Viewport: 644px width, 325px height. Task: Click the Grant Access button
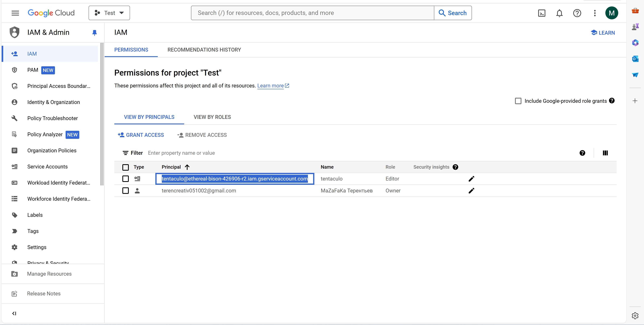141,135
